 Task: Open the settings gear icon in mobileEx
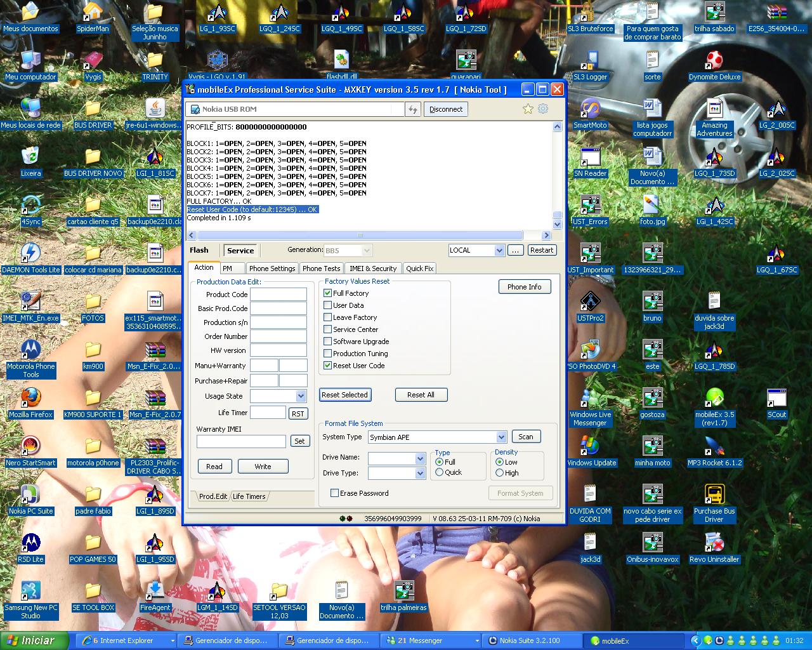click(x=543, y=109)
